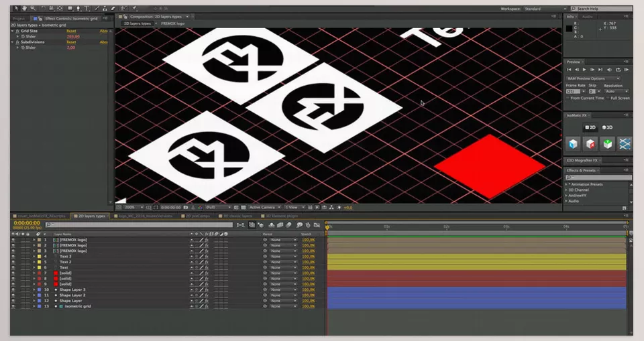Screen dimensions: 644x341
Task: Toggle viewer region of interest icon
Action: (x=156, y=208)
